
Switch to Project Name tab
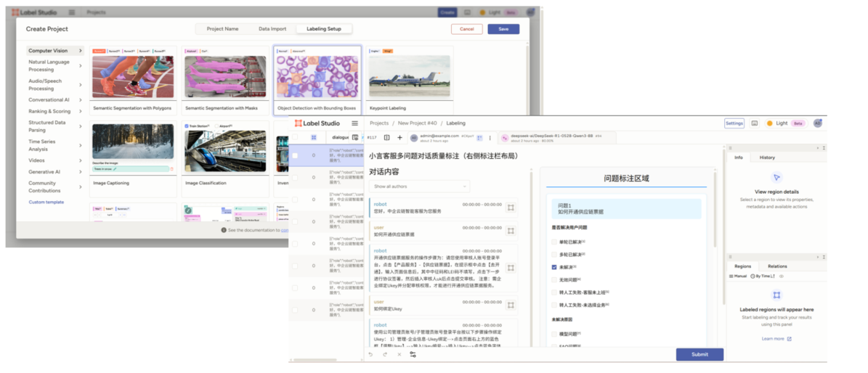[x=222, y=29]
